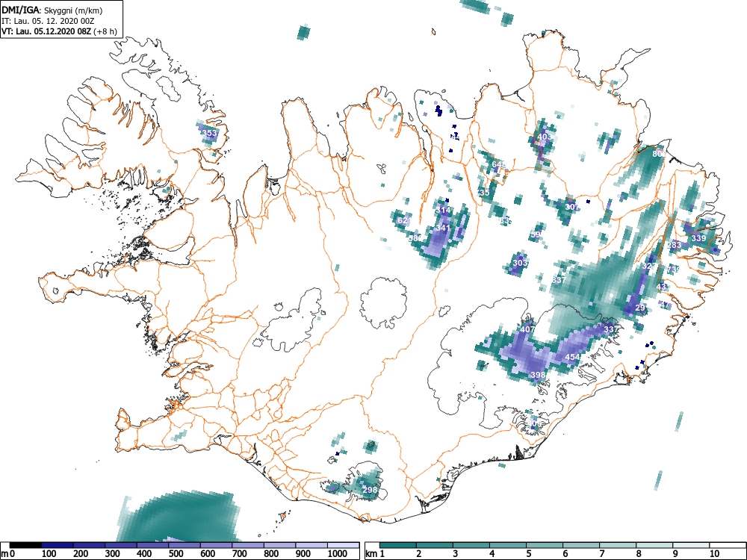747x560 pixels.
Task: Click the 403 visibility value
Action: pos(544,137)
